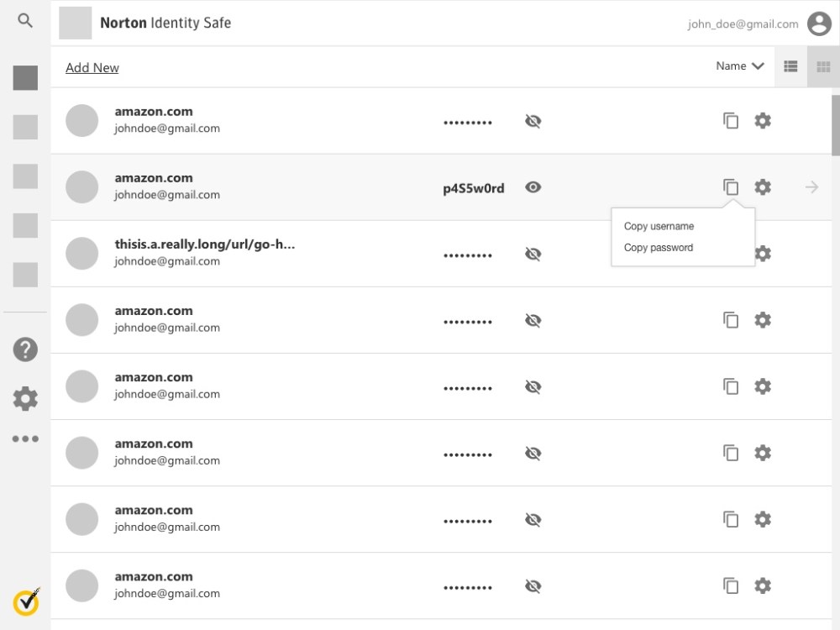Open the Name sort dropdown
Viewport: 840px width, 630px height.
[739, 66]
